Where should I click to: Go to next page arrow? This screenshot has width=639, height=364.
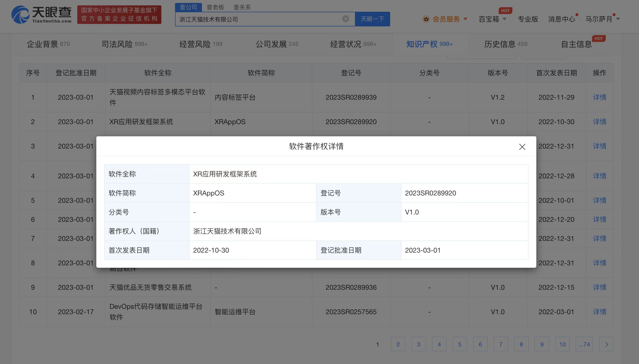(606, 344)
